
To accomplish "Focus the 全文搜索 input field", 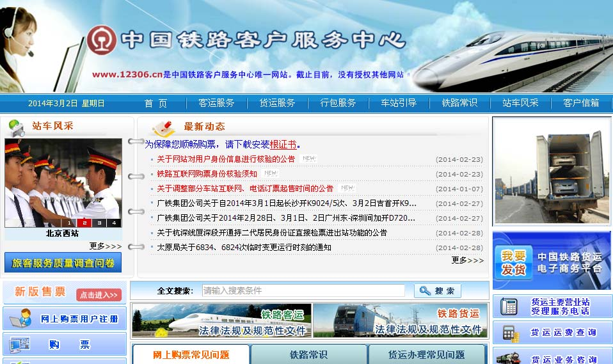I will tap(303, 290).
